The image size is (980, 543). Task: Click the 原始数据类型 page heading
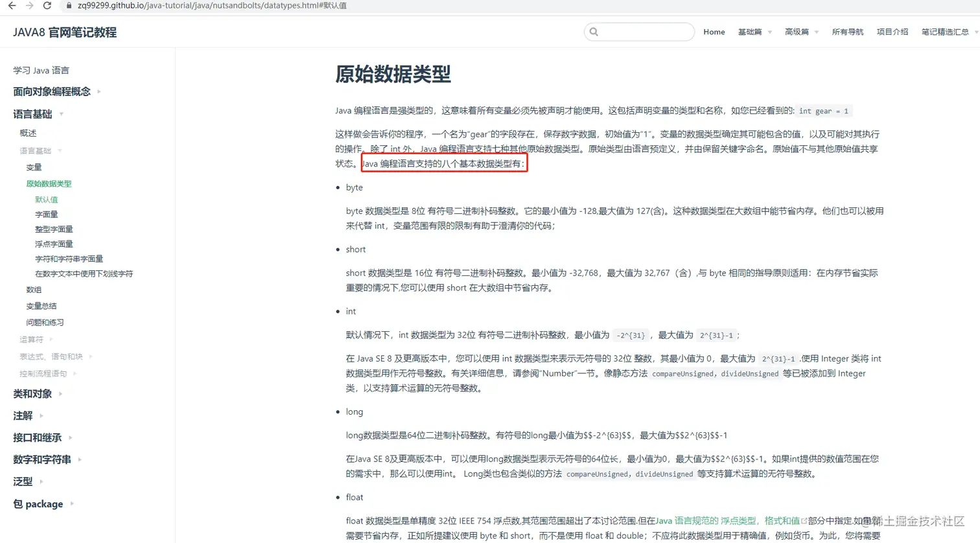[x=393, y=75]
